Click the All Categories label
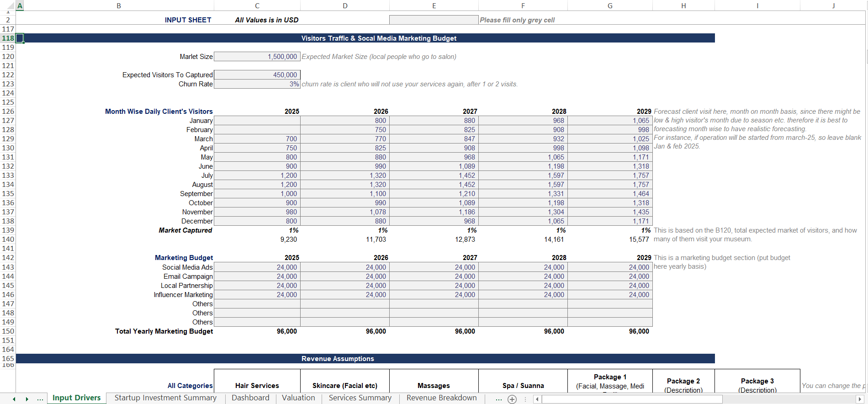868x404 pixels. 190,386
